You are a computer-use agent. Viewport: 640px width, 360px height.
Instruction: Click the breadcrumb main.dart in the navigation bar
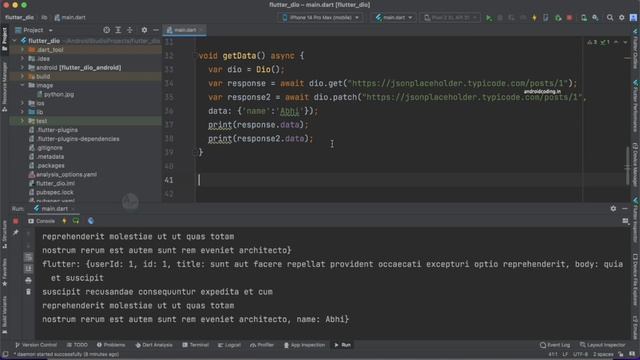point(70,18)
